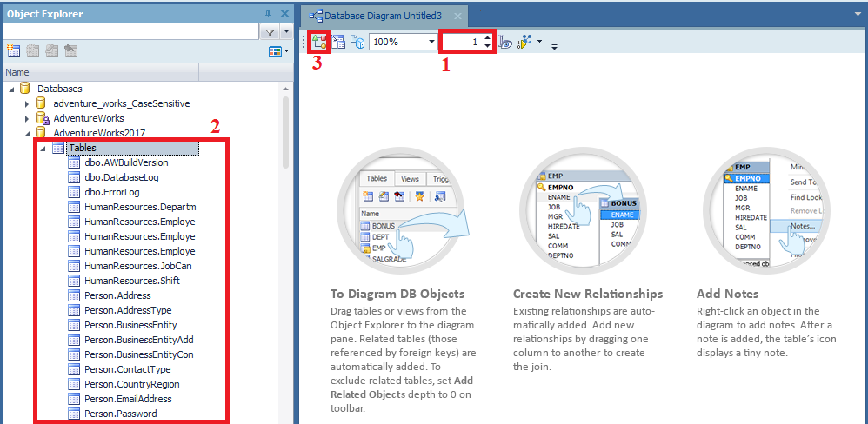Expand the adventure_works_CaseSensitive database
Screen dimensions: 868x424
click(27, 103)
